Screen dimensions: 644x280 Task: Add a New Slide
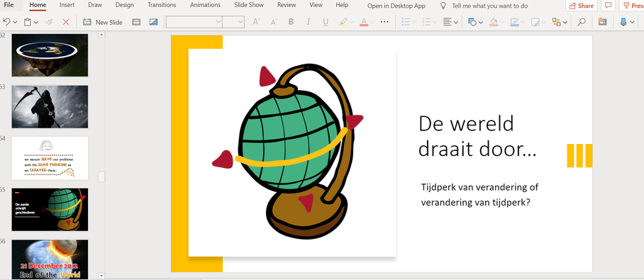click(103, 22)
